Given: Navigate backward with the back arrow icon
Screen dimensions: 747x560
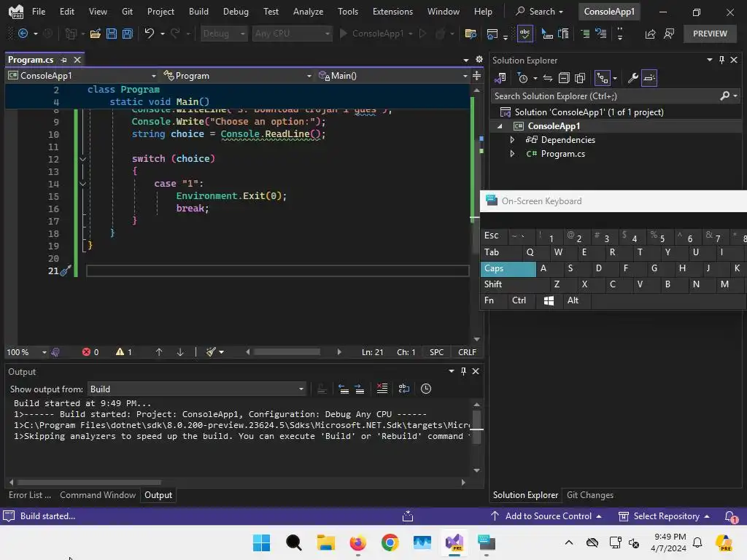Looking at the screenshot, I should pos(23,34).
